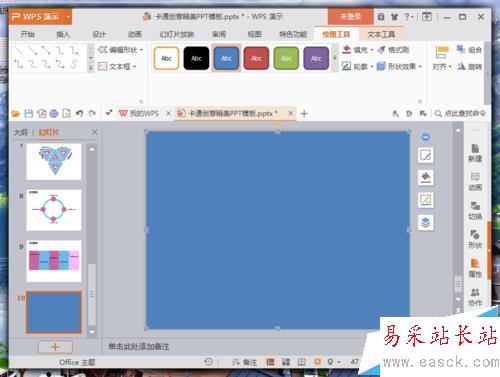The image size is (500, 377).
Task: Apply the black Abc shape style
Action: point(196,58)
